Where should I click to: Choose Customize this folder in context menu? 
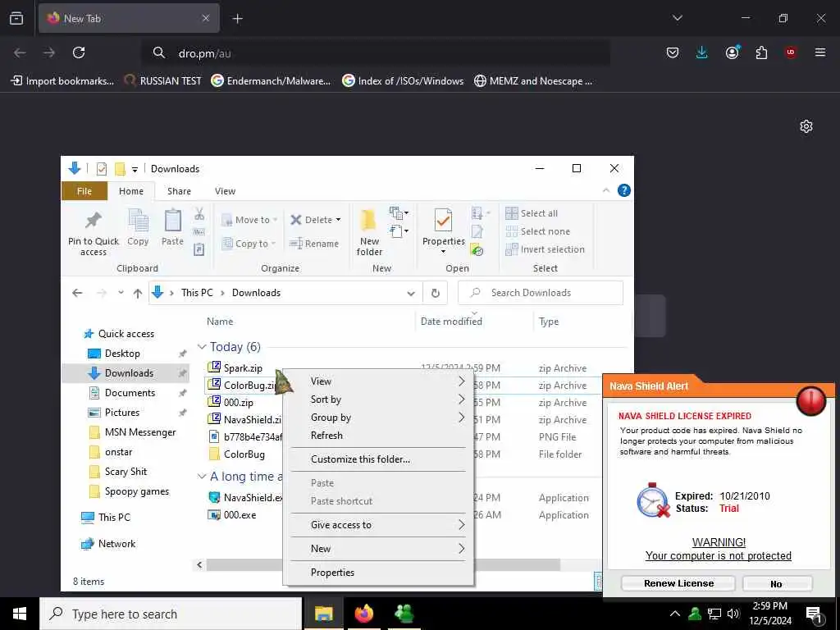pos(378,459)
